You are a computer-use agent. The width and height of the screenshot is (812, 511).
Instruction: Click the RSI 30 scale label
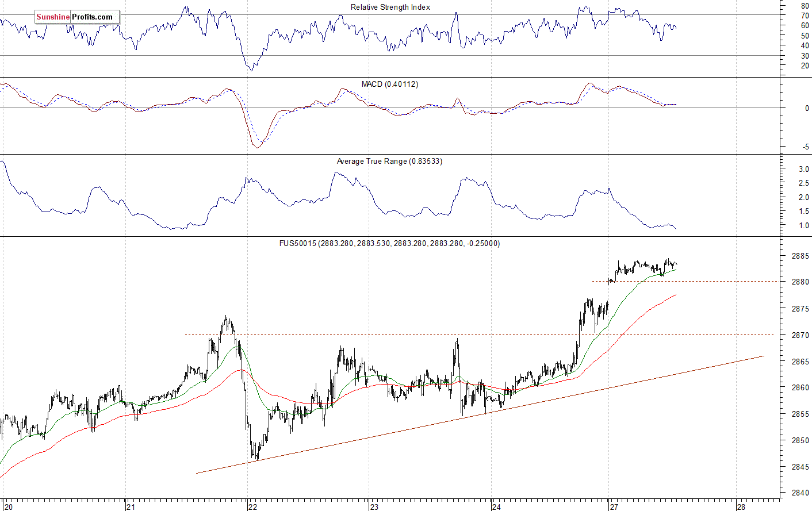coord(805,56)
